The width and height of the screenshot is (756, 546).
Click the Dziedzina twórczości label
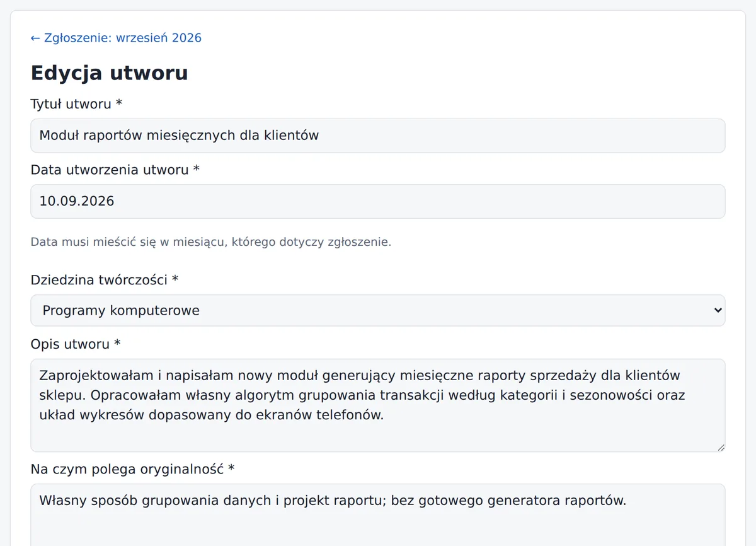click(105, 280)
